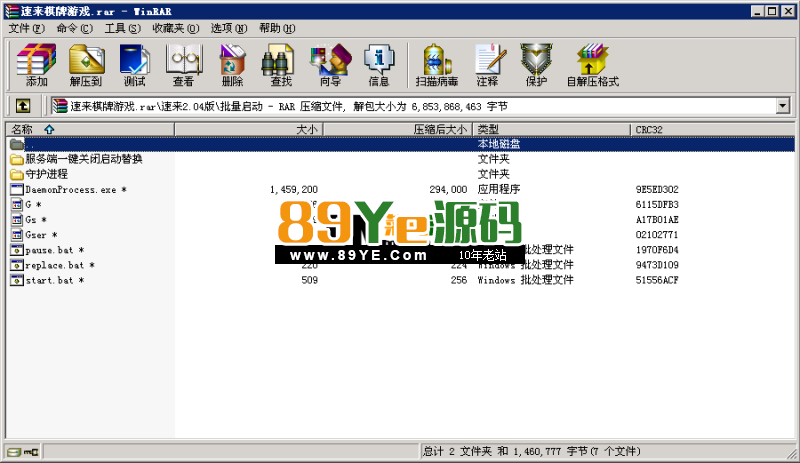This screenshot has height=463, width=800.
Task: Click CRC32 value 9473D109
Action: (657, 265)
